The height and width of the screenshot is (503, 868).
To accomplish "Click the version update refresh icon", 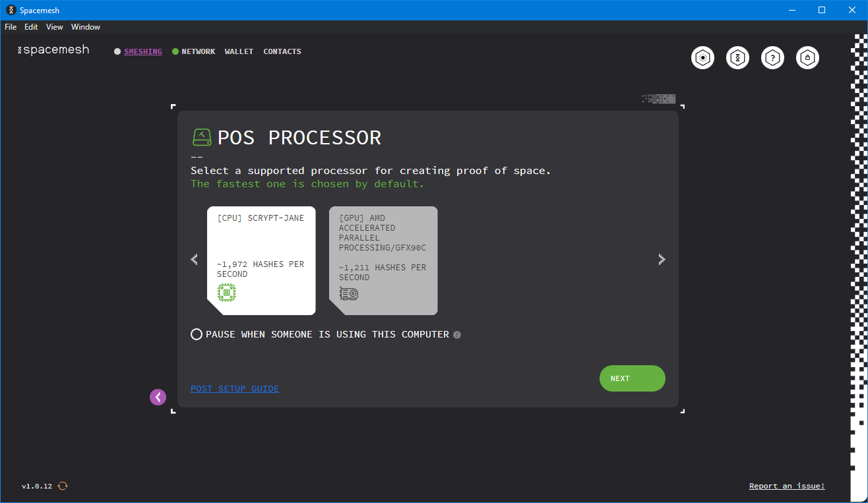I will [x=63, y=486].
